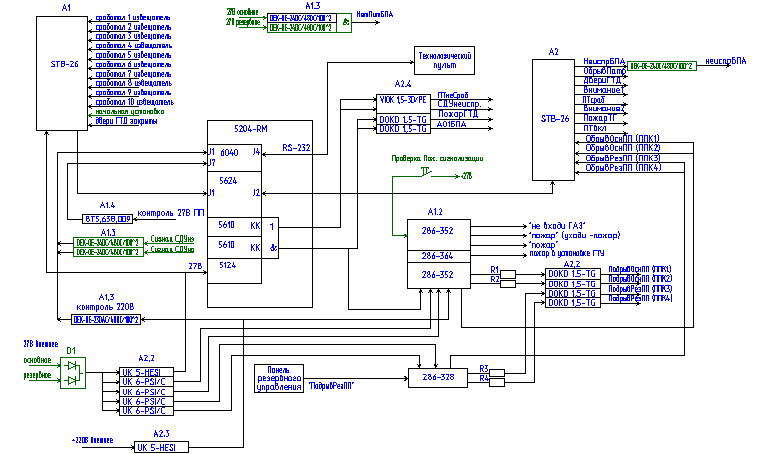Click the "НапПитБПА" output label
This screenshot has width=769, height=454.
click(375, 15)
